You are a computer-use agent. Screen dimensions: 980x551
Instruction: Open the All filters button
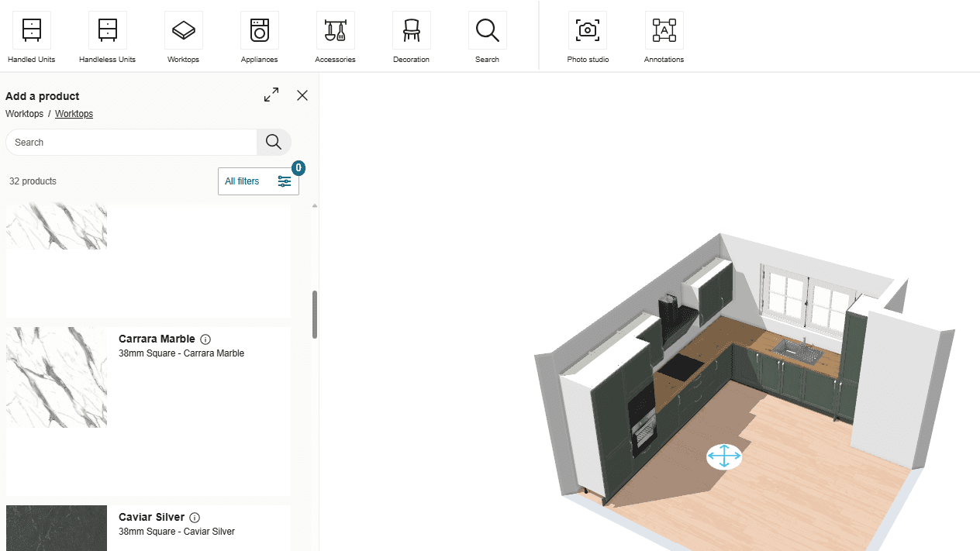[x=258, y=181]
